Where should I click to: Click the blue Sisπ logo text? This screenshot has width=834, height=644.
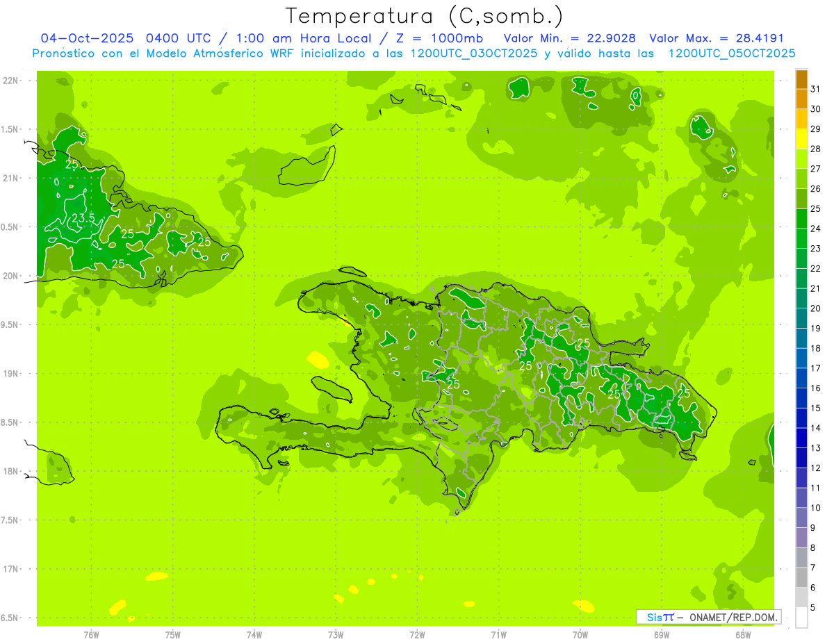[660, 617]
